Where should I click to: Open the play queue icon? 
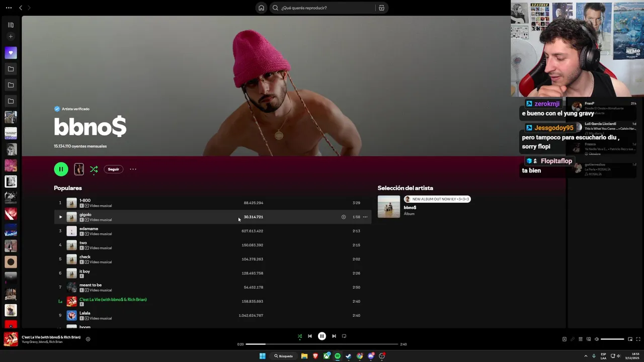tap(580, 339)
